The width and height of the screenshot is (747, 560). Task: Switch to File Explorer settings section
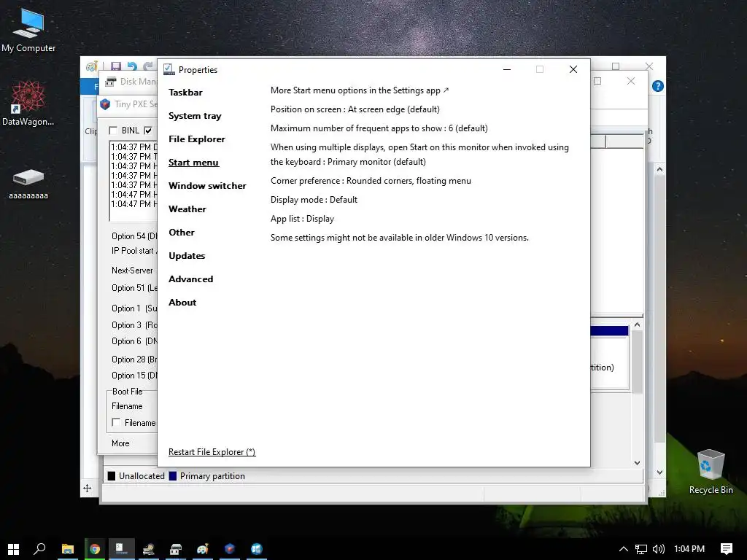[x=197, y=139]
